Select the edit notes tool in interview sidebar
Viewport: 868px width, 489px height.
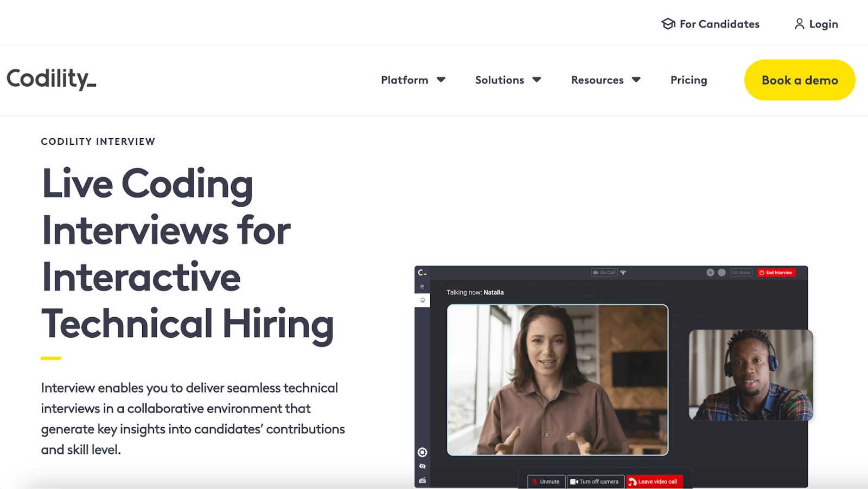tap(422, 286)
